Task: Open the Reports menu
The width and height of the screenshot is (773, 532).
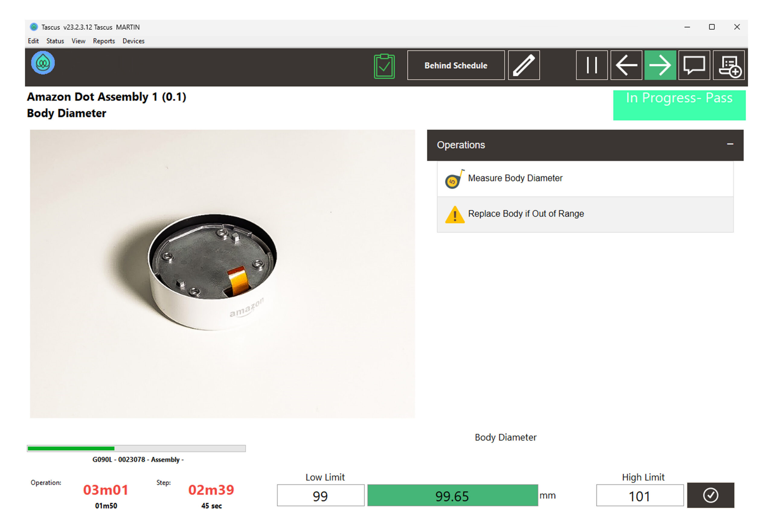Action: pyautogui.click(x=104, y=41)
